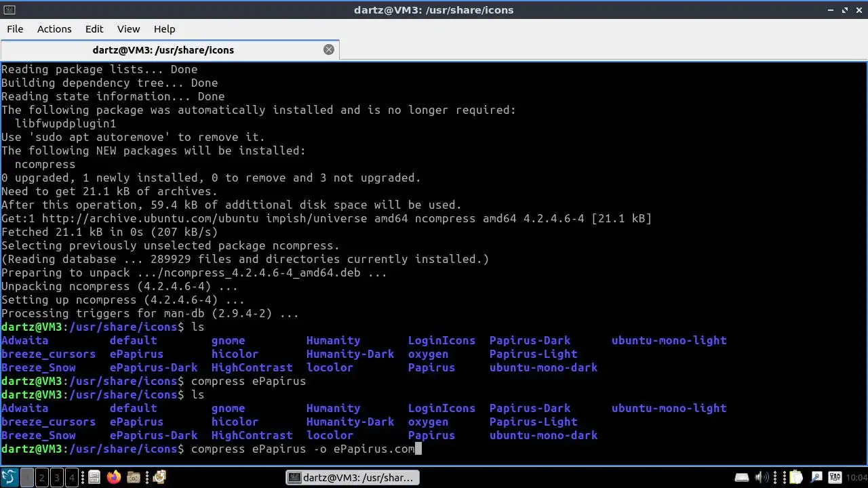Click the window menu icon in title bar
Screen dimensions: 868x488
pos(9,10)
